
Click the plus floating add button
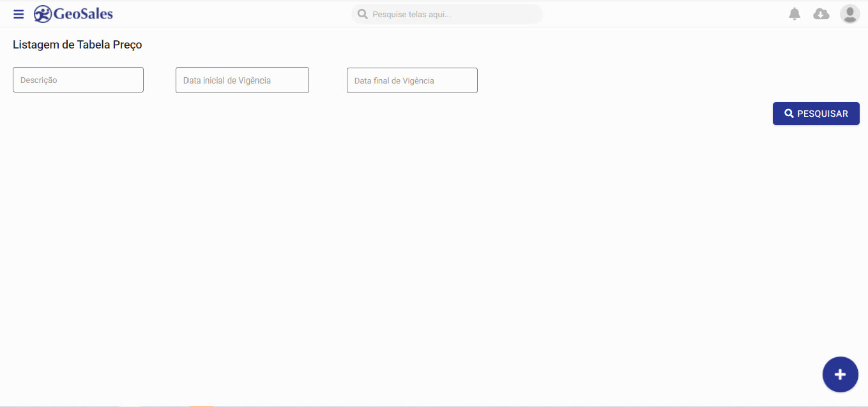coord(840,374)
